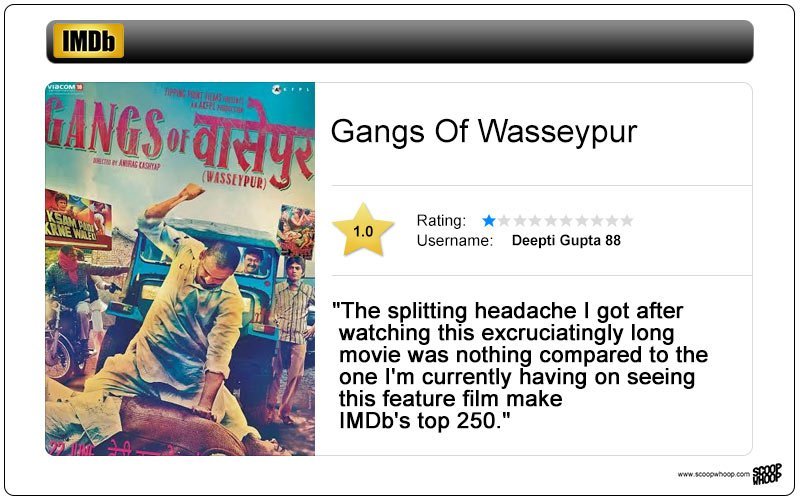The width and height of the screenshot is (800, 500).
Task: Click the Viacom 18 logo on poster
Action: click(x=65, y=87)
